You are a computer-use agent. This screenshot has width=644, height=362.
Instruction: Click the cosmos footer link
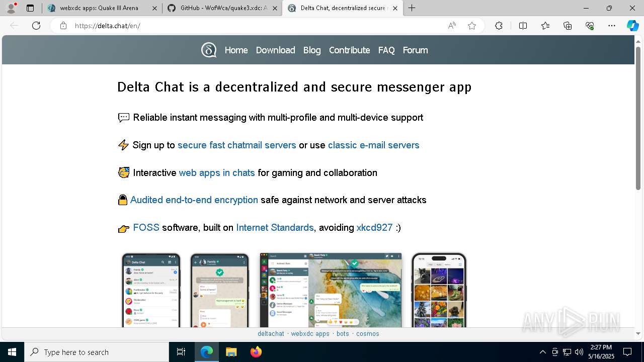click(x=368, y=334)
